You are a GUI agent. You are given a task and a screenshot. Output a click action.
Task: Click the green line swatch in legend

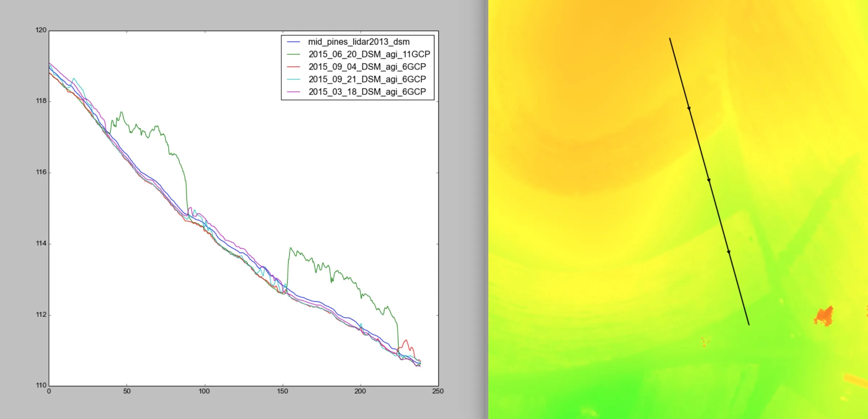(293, 54)
